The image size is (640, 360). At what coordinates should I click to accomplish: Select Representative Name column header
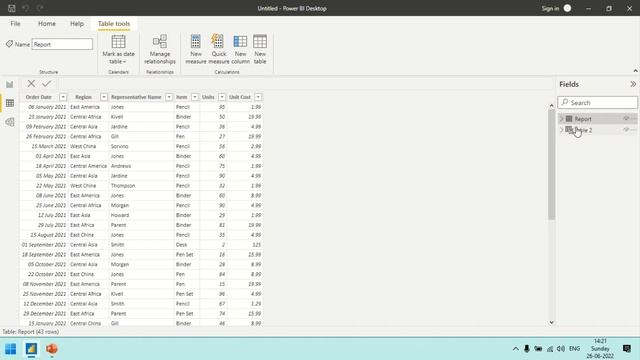136,97
